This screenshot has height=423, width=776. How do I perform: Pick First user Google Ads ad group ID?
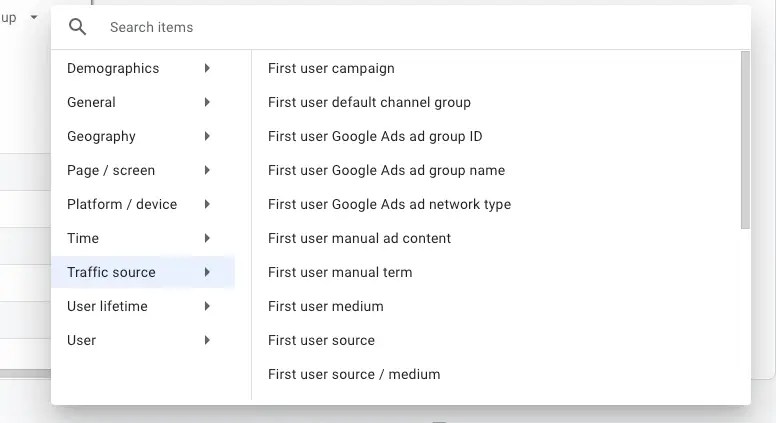pos(375,136)
